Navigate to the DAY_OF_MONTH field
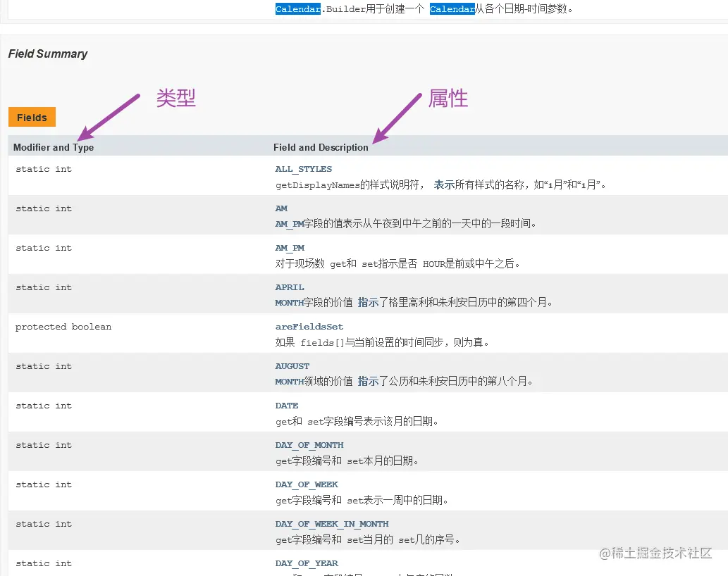The width and height of the screenshot is (728, 576). (x=309, y=445)
